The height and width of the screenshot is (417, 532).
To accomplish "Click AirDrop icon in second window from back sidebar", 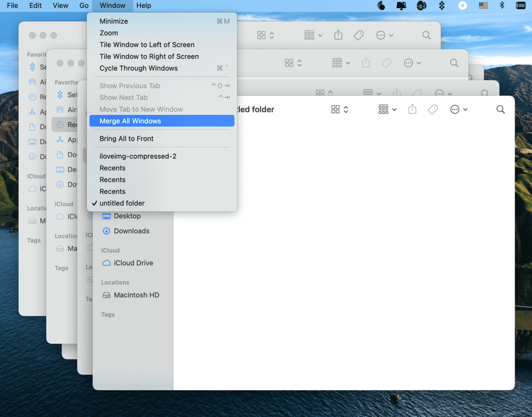I will tap(60, 110).
